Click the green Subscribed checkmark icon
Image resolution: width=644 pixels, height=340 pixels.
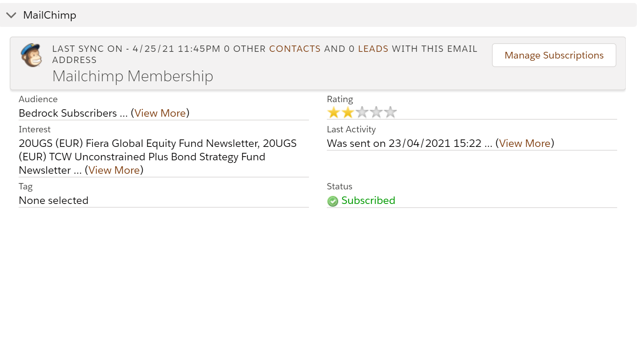click(332, 201)
